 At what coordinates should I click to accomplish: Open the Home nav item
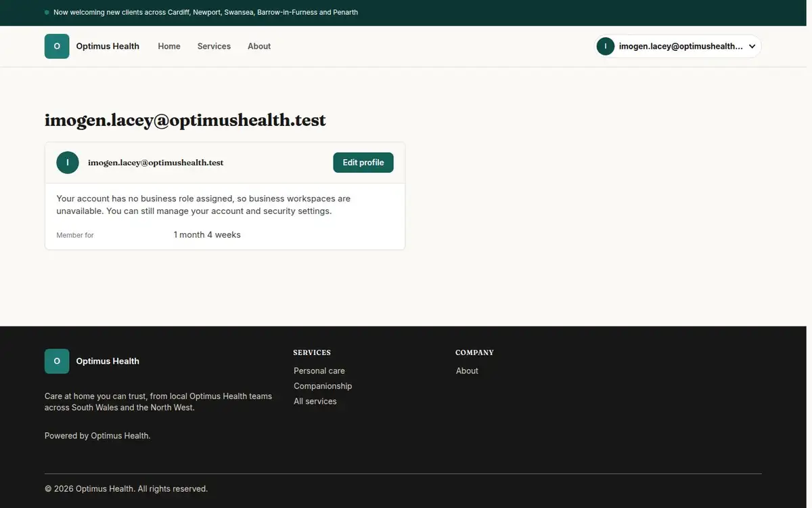pos(169,46)
